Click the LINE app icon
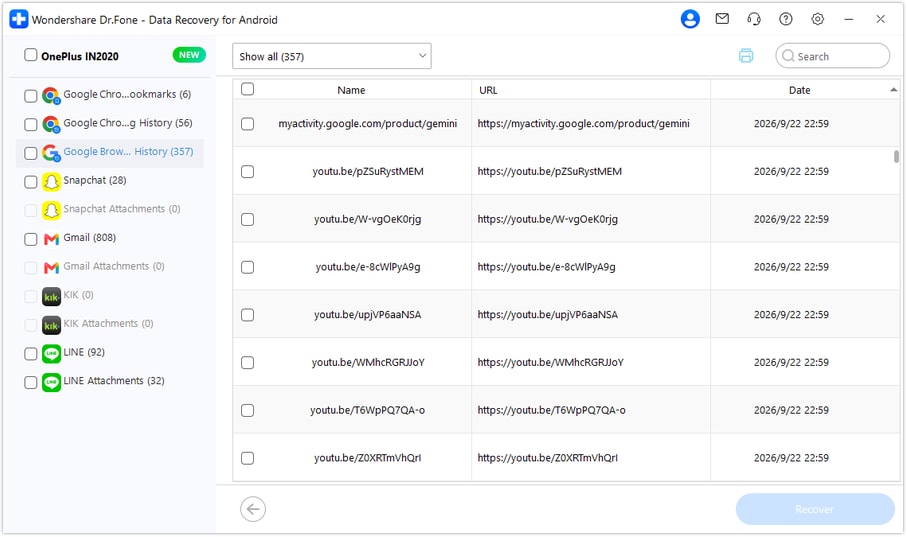Screen dimensions: 907x537 point(51,354)
